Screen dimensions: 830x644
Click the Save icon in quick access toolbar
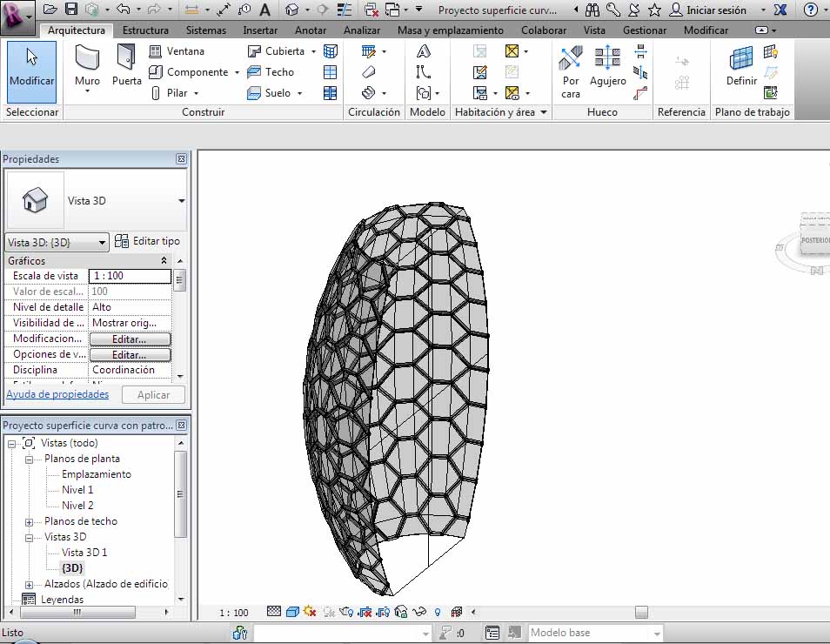click(71, 10)
